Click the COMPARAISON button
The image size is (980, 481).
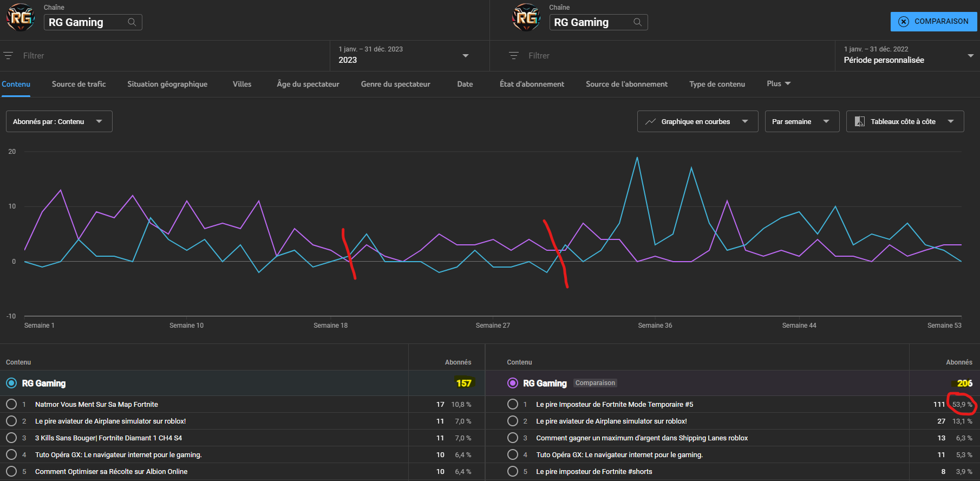click(x=934, y=22)
